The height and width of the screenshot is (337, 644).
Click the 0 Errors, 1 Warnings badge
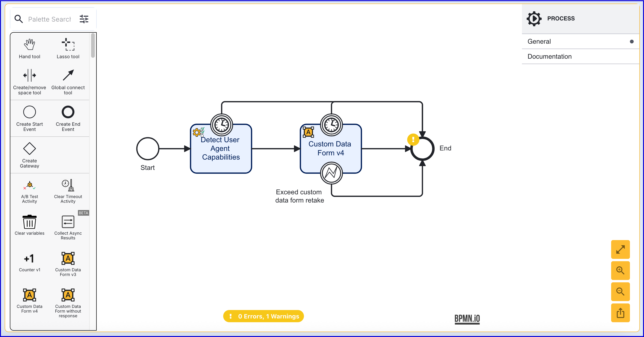[264, 316]
